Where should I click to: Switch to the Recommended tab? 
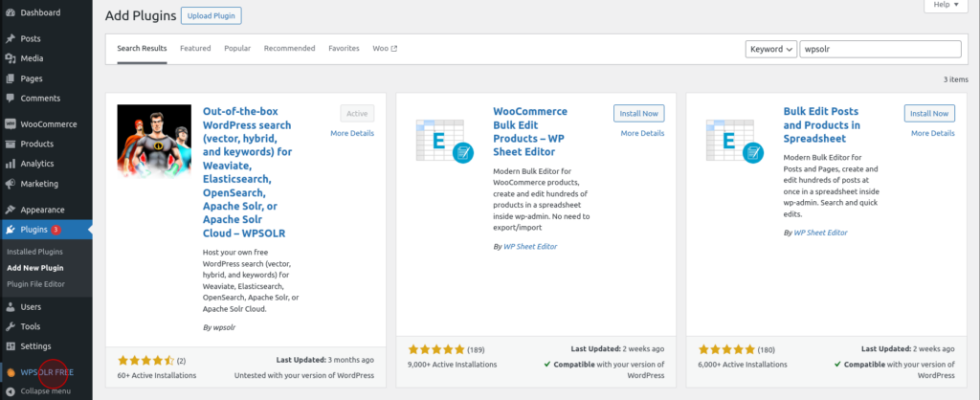point(289,48)
